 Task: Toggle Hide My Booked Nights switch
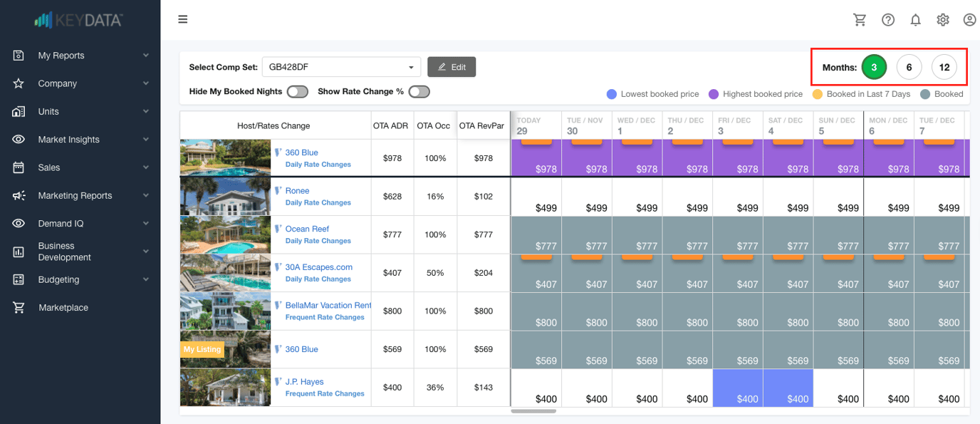coord(297,92)
